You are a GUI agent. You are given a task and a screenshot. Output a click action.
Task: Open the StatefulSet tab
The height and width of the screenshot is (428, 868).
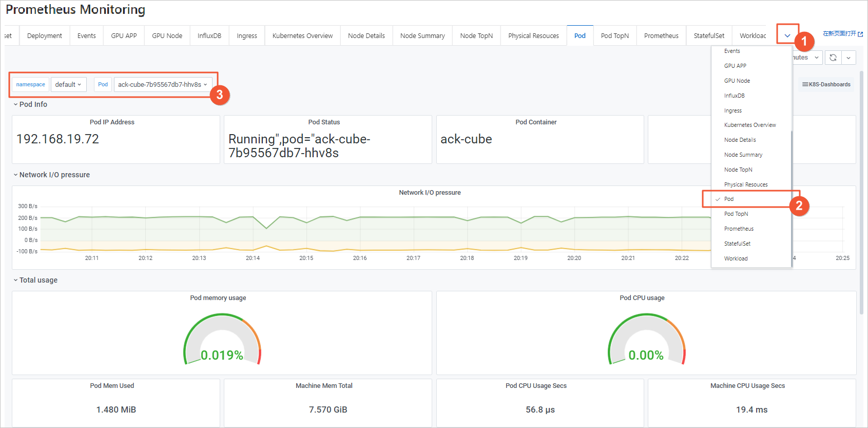[709, 35]
